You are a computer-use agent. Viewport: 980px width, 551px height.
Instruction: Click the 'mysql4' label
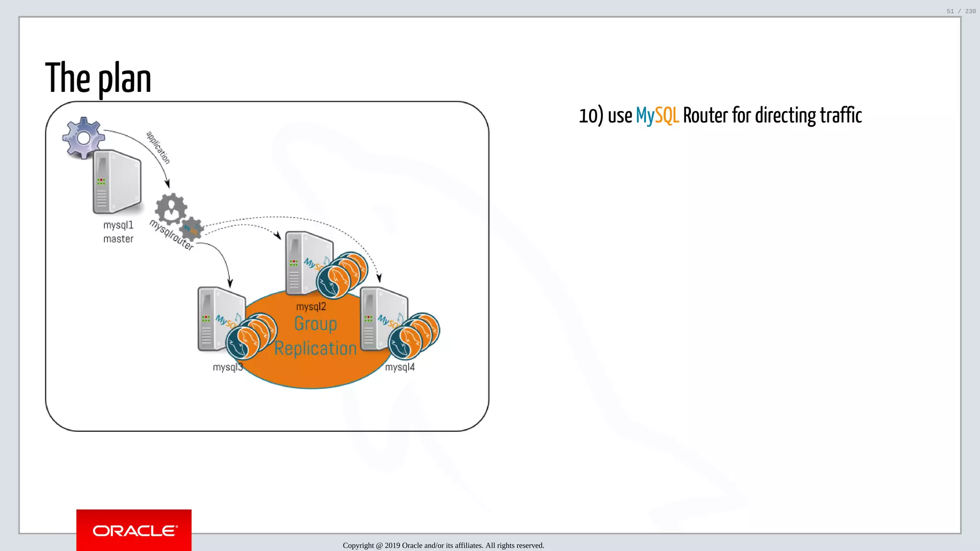tap(400, 367)
